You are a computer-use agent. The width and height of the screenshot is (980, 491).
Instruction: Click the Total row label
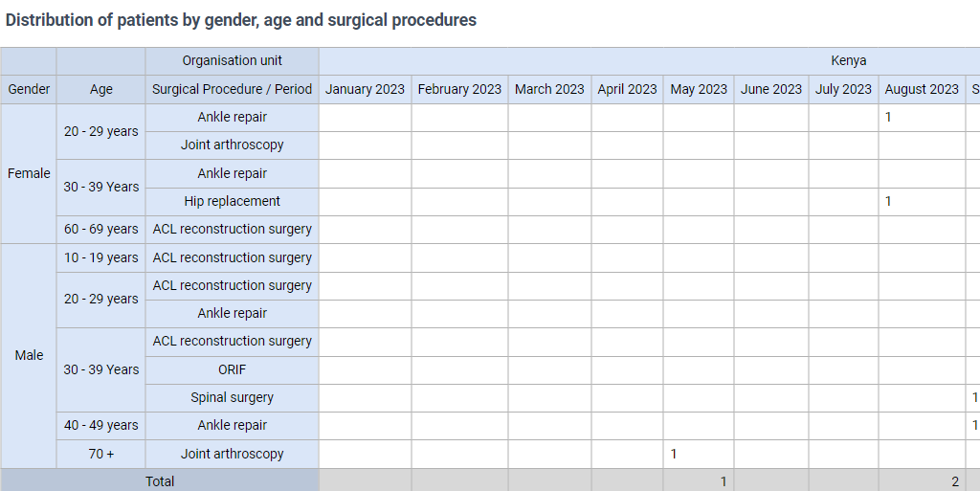pyautogui.click(x=160, y=481)
